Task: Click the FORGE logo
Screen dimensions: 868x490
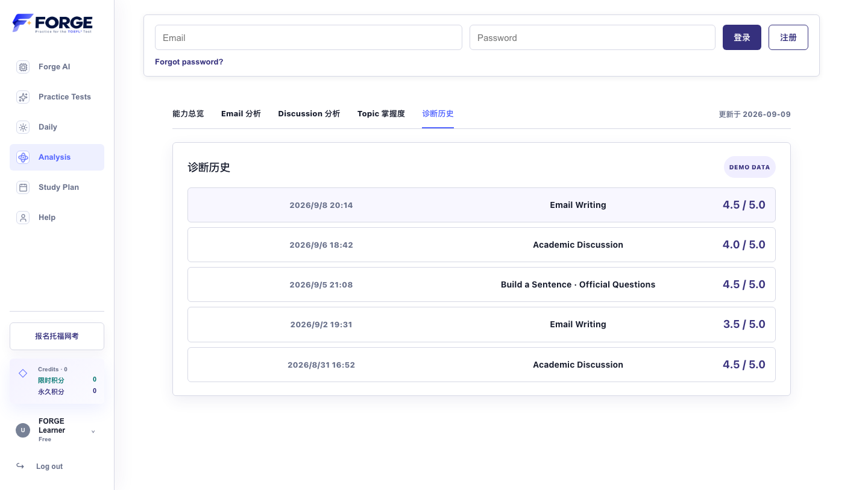Action: [x=52, y=24]
